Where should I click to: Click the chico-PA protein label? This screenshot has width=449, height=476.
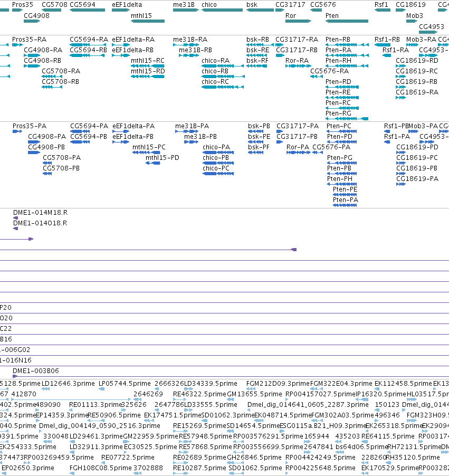click(216, 147)
